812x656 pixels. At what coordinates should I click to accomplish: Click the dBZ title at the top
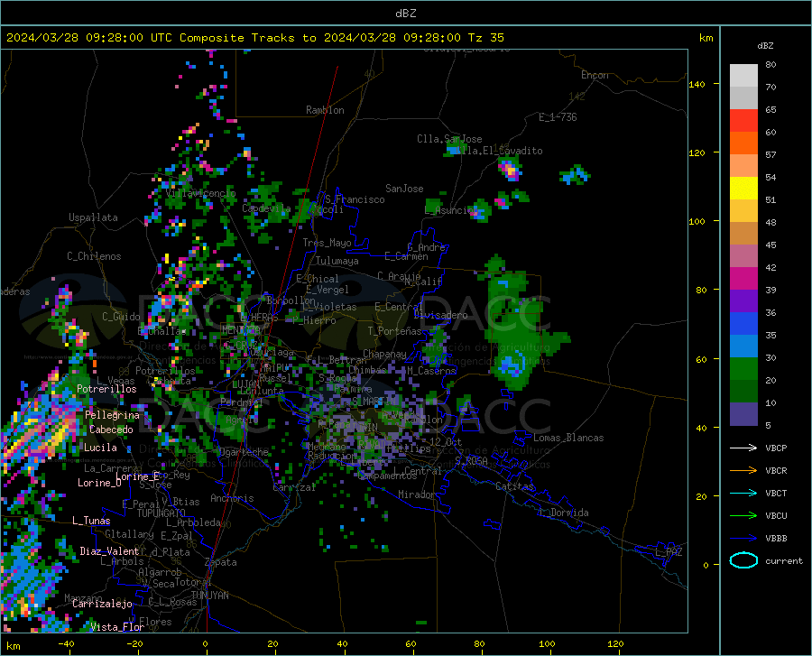click(405, 14)
